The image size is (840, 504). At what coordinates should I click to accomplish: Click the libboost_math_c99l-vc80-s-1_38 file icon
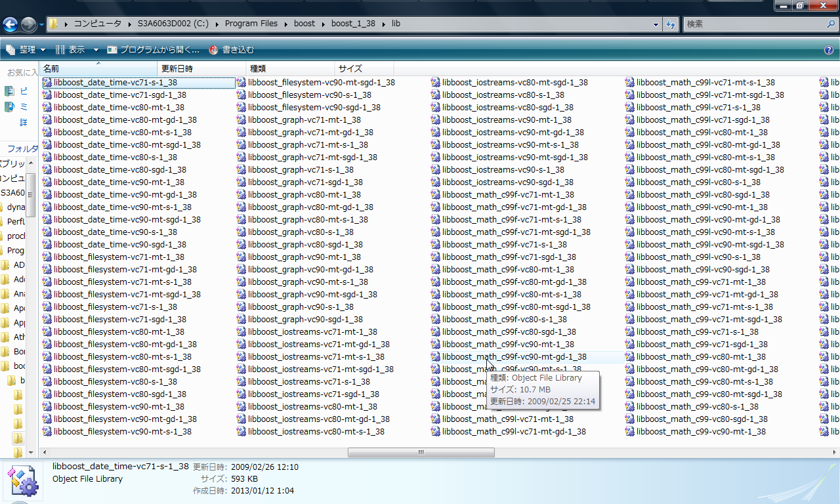tap(630, 182)
